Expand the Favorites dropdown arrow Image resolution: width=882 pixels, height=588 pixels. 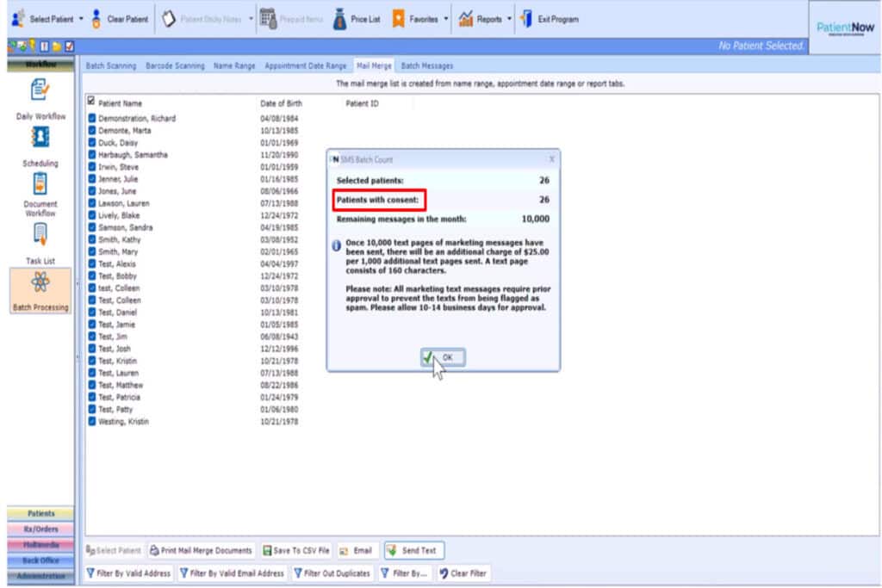coord(446,19)
